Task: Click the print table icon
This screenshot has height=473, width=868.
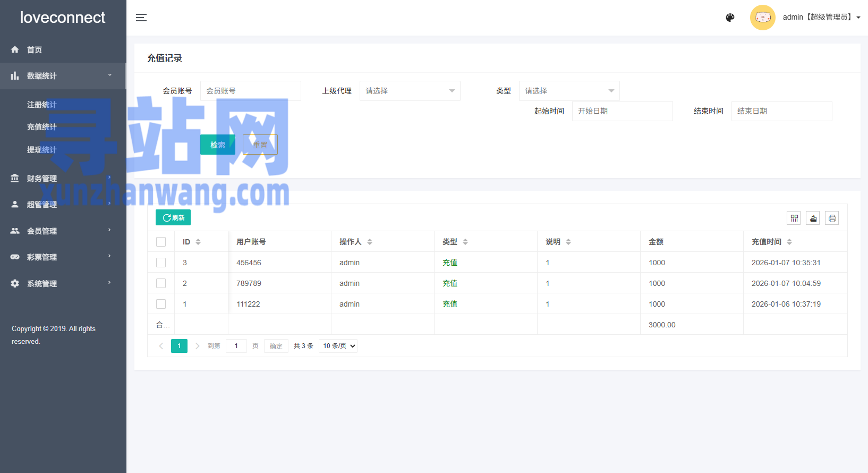Action: (x=832, y=218)
